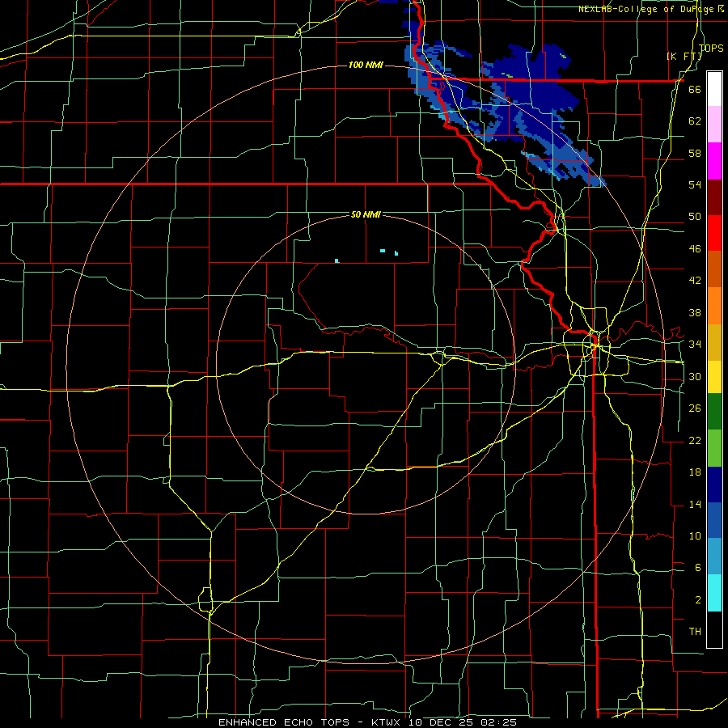The height and width of the screenshot is (728, 728).
Task: Click the '22' legend value
Action: (695, 440)
